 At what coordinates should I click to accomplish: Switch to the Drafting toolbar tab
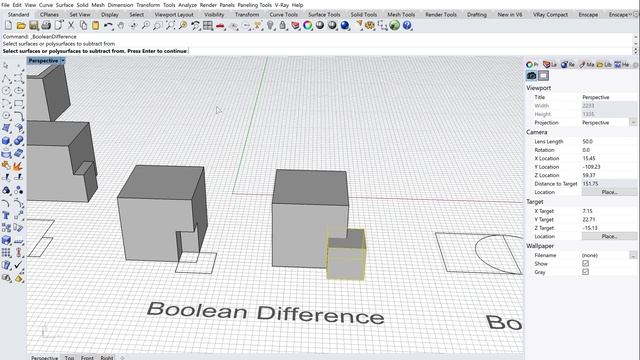tap(477, 14)
